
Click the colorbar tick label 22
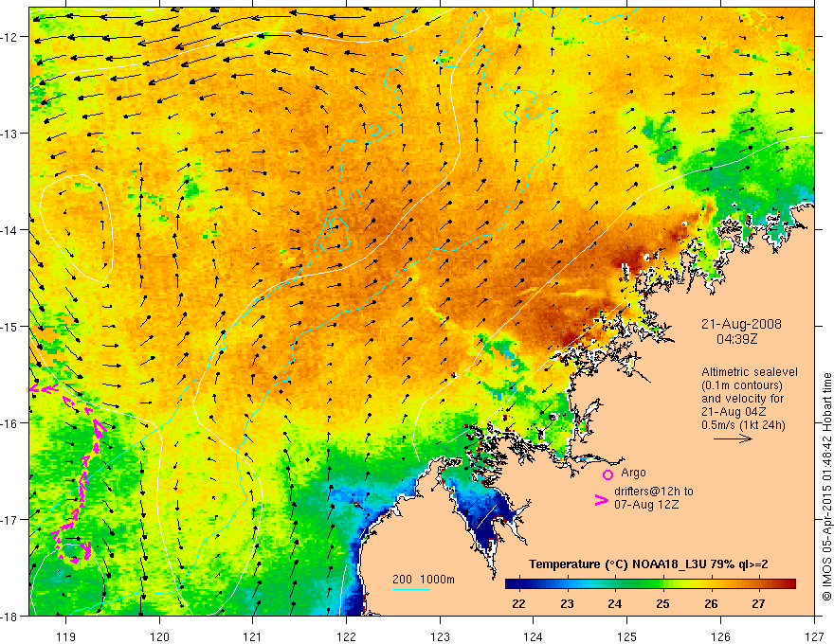(518, 603)
